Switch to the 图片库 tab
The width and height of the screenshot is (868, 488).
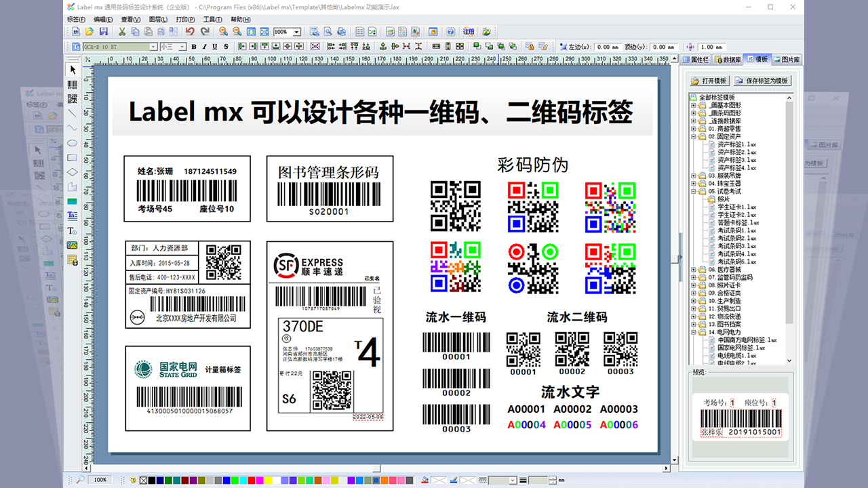point(786,60)
